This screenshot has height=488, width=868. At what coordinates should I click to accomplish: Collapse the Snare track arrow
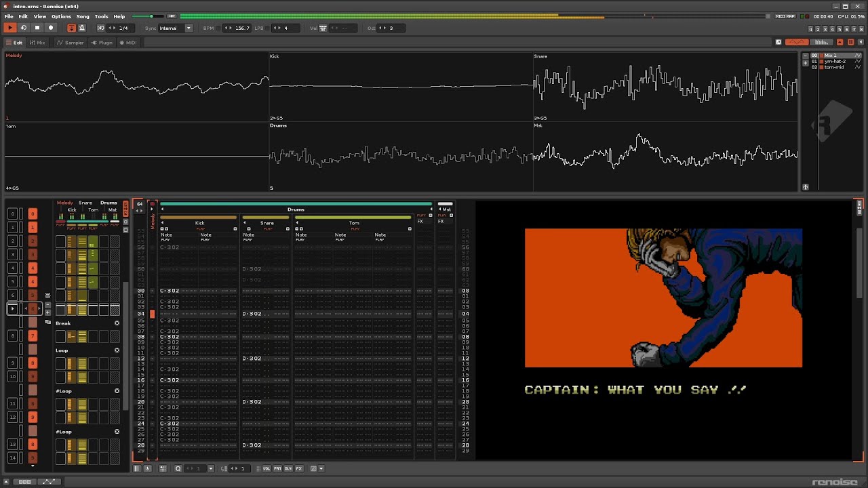tap(245, 223)
